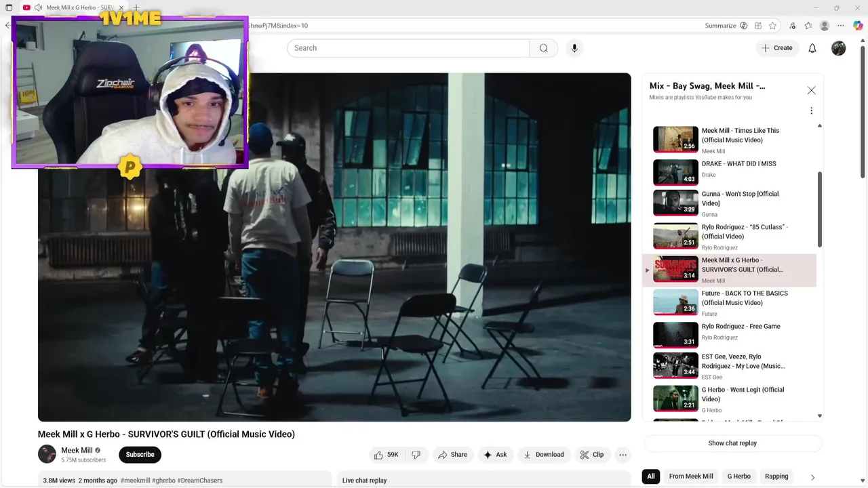Mute the tab via speaker icon
This screenshot has width=868, height=488.
coord(38,7)
